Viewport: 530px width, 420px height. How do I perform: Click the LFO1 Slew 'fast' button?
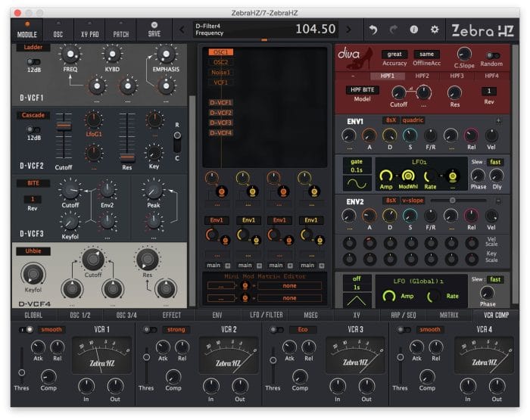(495, 162)
